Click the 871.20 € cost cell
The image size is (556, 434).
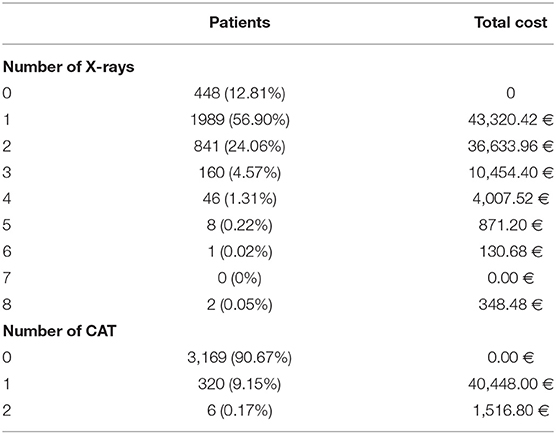(511, 225)
